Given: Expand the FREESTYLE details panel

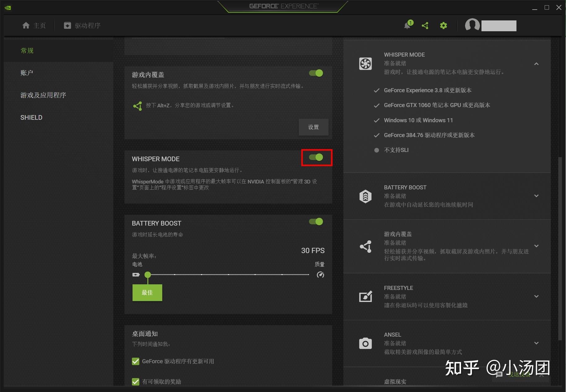Looking at the screenshot, I should (x=536, y=296).
